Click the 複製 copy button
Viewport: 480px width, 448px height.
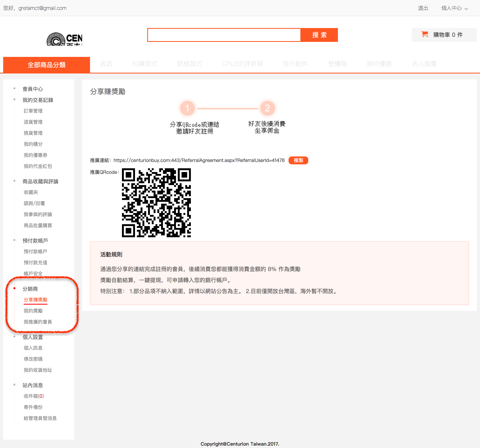pos(298,160)
